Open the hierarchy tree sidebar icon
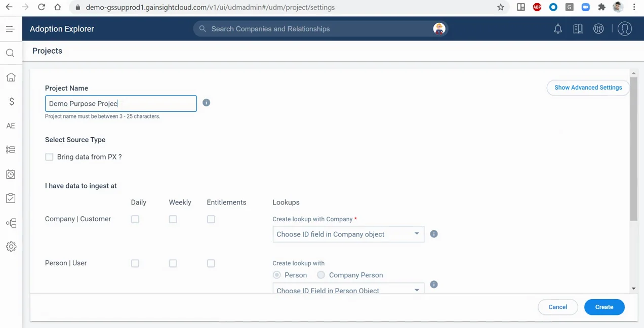Viewport: 644px width, 328px height. click(x=11, y=223)
